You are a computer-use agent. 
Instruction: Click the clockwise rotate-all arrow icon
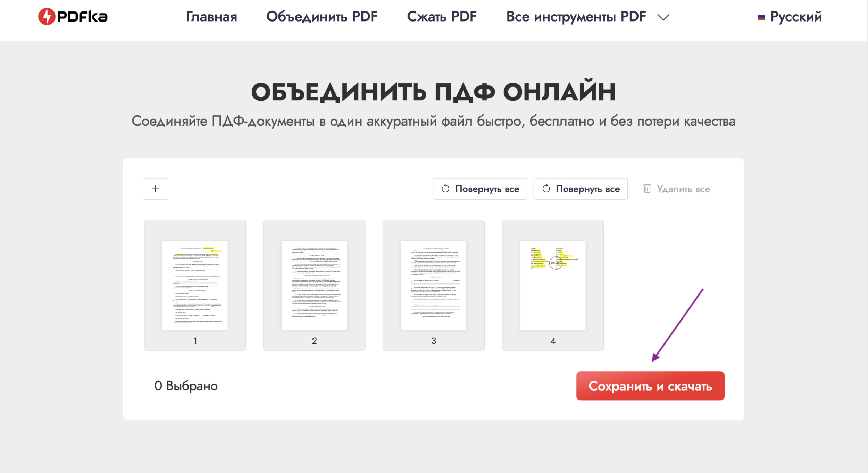click(546, 189)
